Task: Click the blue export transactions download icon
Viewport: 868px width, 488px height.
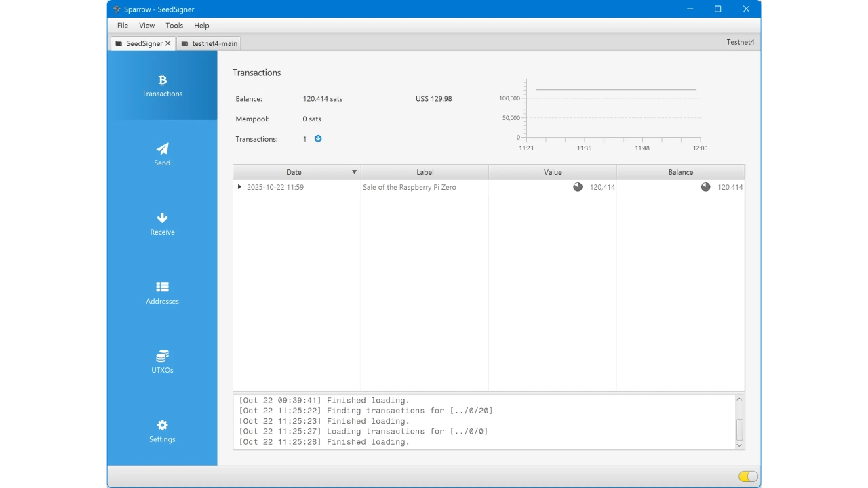Action: (x=318, y=139)
